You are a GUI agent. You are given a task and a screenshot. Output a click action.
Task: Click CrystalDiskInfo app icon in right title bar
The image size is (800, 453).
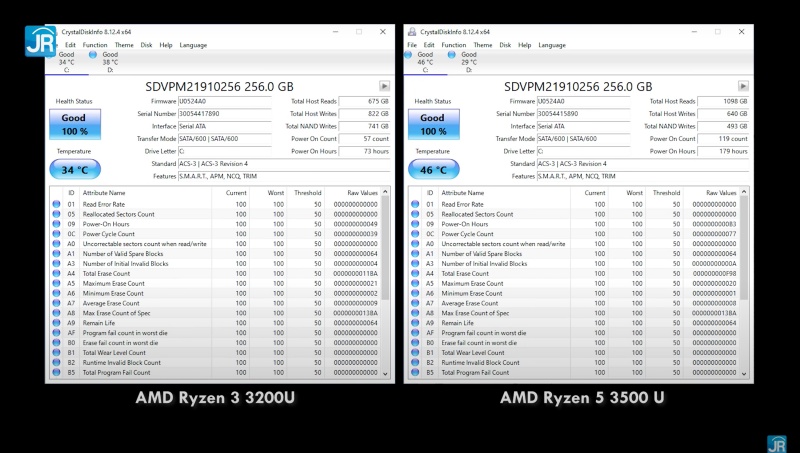point(412,31)
